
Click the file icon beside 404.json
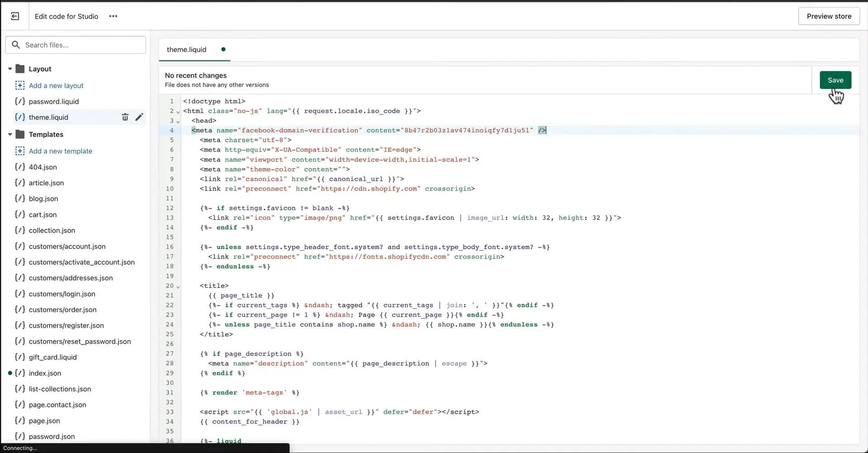click(20, 167)
